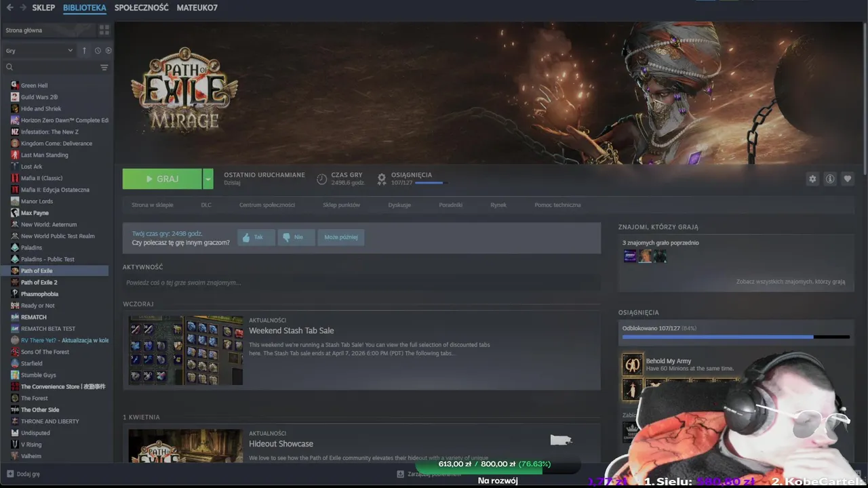Select Valheim in game list
This screenshot has width=868, height=488.
point(31,456)
